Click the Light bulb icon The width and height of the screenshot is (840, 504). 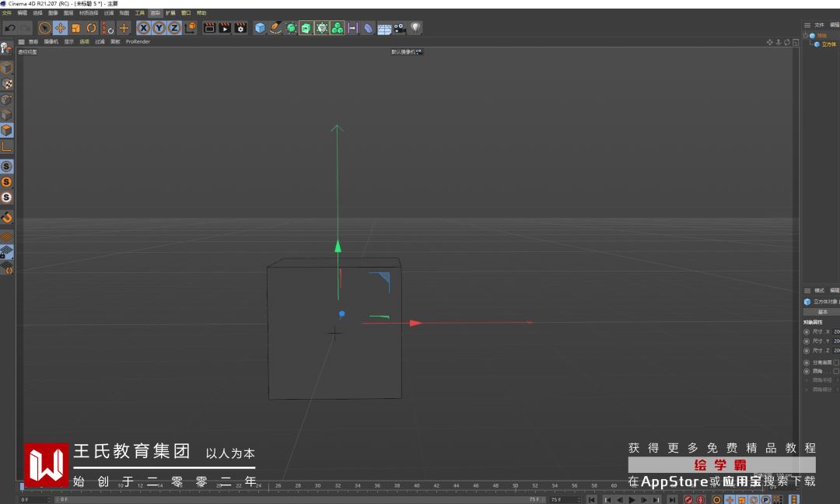[415, 28]
